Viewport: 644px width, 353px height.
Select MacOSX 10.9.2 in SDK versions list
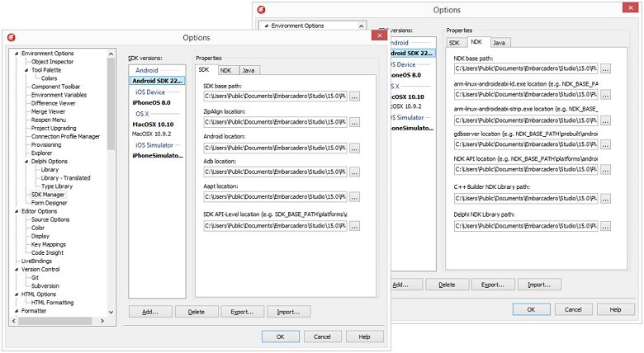tap(152, 134)
